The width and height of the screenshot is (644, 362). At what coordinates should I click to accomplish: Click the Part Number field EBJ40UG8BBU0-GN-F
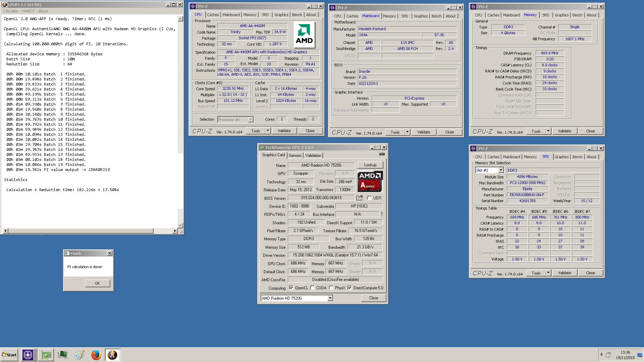point(527,195)
